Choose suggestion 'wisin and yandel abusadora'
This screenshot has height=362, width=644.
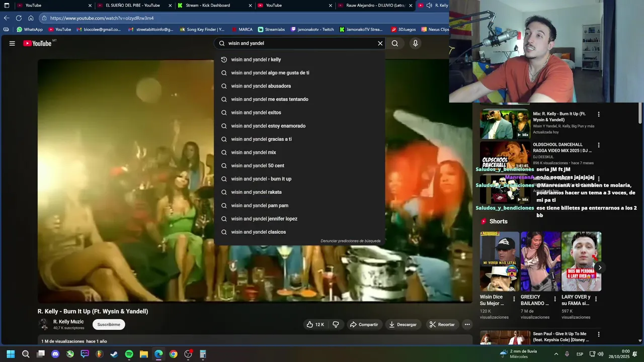300,86
